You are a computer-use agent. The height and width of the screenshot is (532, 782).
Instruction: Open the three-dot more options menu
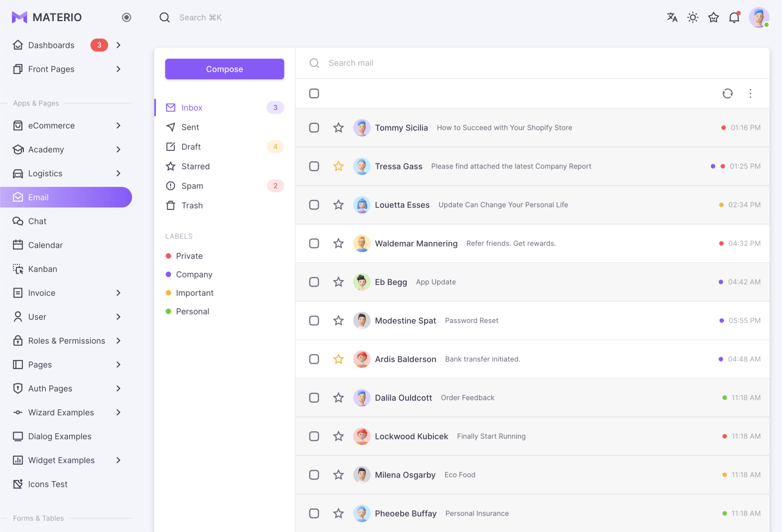pos(751,93)
